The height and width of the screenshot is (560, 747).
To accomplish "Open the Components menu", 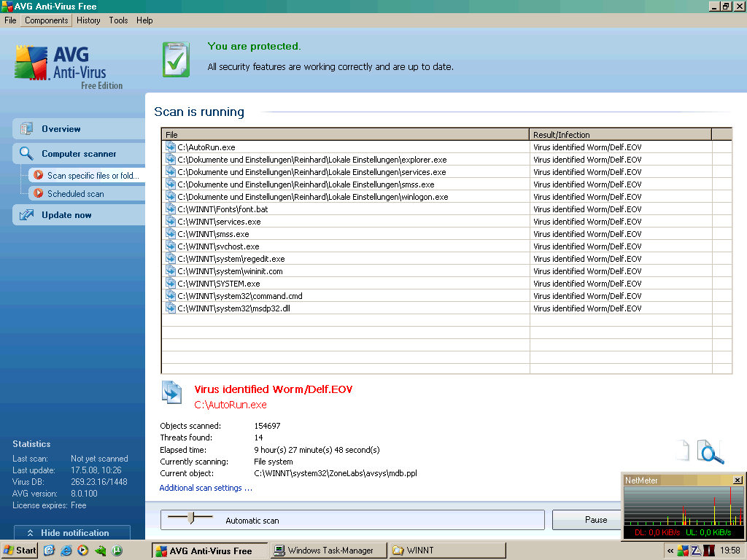I will (47, 20).
